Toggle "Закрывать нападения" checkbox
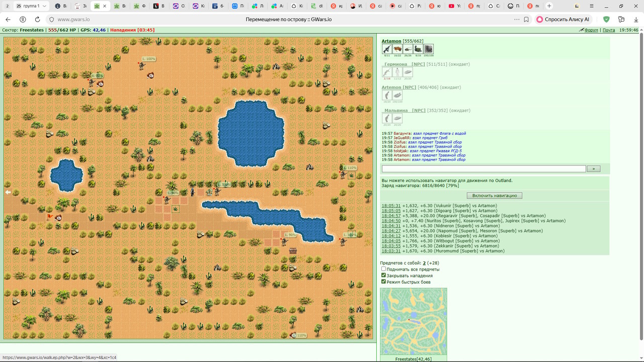The width and height of the screenshot is (644, 362). click(383, 276)
